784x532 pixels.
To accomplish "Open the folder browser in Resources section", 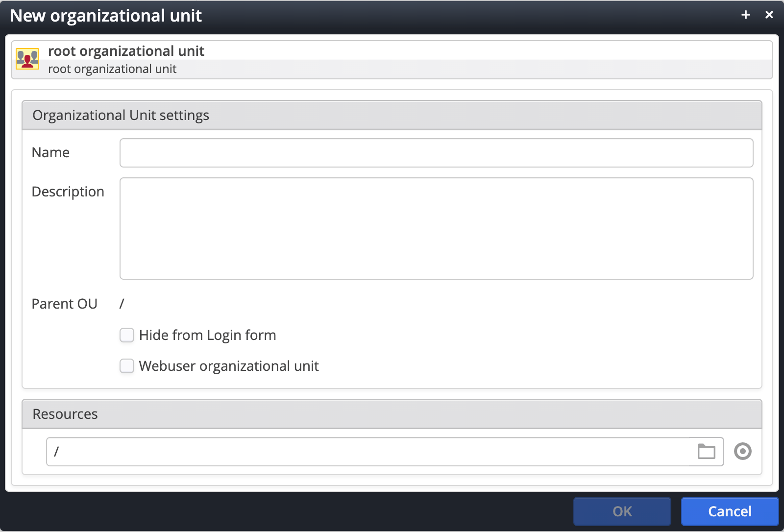I will (x=706, y=451).
